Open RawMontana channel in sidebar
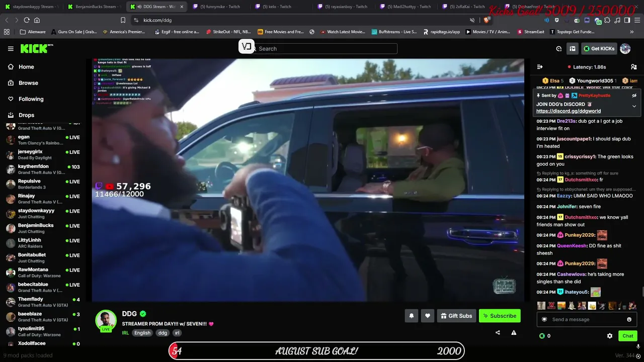The image size is (644, 362). tap(43, 273)
